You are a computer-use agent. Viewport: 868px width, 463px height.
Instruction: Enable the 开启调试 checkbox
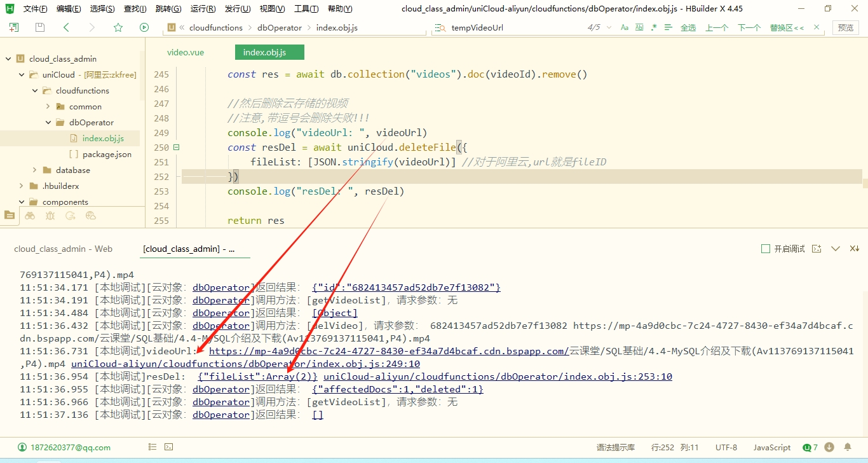(766, 249)
